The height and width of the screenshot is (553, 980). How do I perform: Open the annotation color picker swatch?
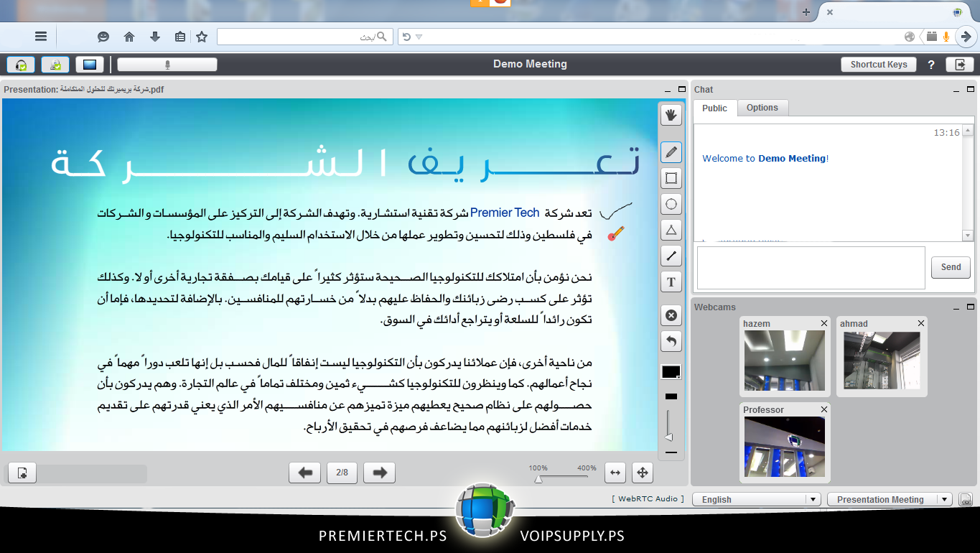point(671,372)
